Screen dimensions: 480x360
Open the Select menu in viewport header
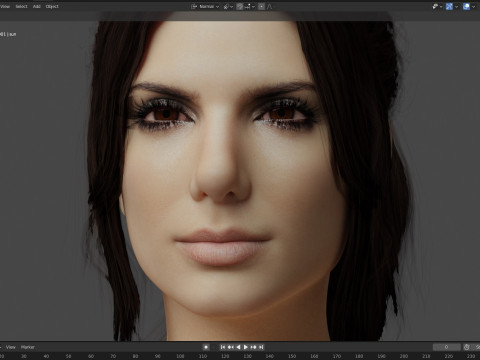click(x=21, y=6)
